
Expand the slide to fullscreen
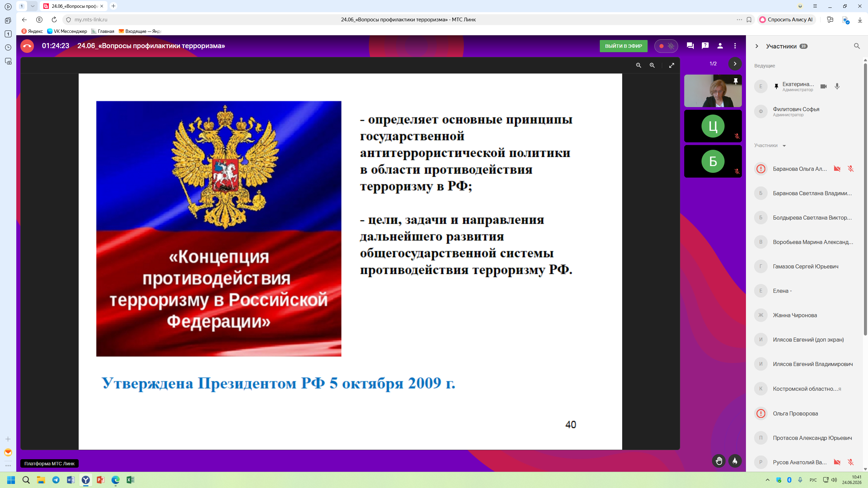pos(672,65)
